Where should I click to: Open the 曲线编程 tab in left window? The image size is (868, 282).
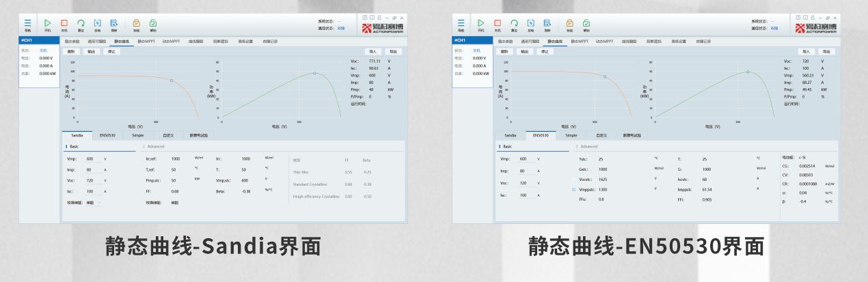196,42
